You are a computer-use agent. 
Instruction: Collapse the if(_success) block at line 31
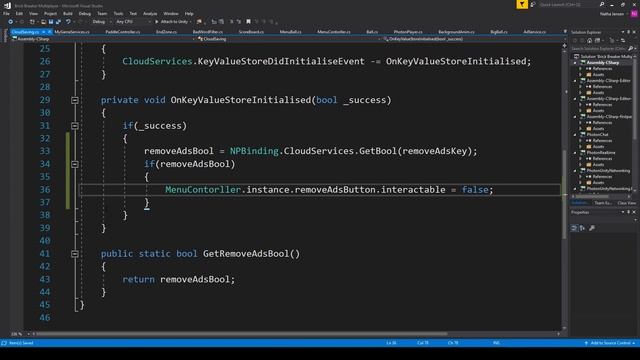[x=75, y=126]
